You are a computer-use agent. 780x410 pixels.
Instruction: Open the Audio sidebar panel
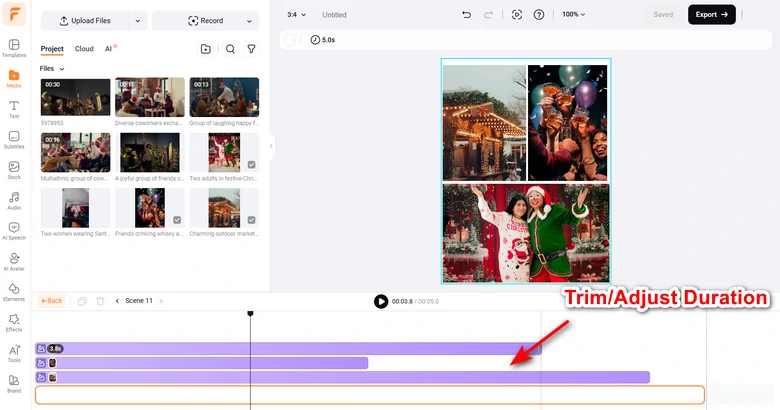[14, 201]
